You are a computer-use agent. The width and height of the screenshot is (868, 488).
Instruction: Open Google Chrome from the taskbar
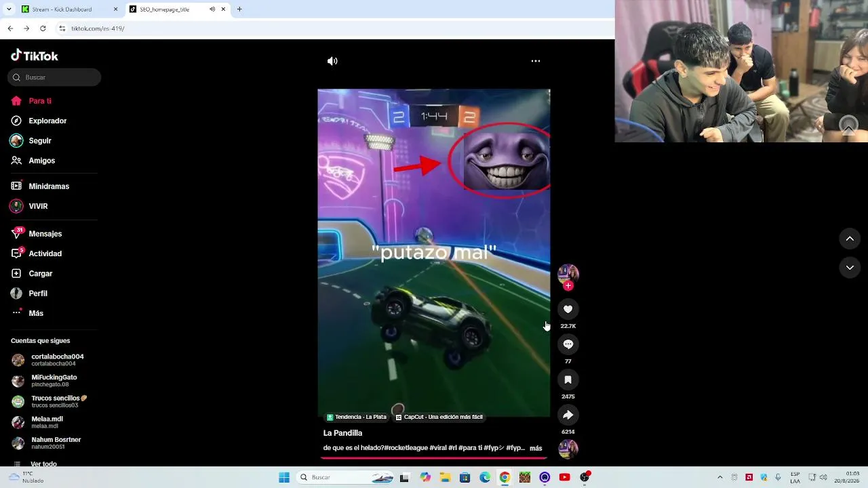505,477
